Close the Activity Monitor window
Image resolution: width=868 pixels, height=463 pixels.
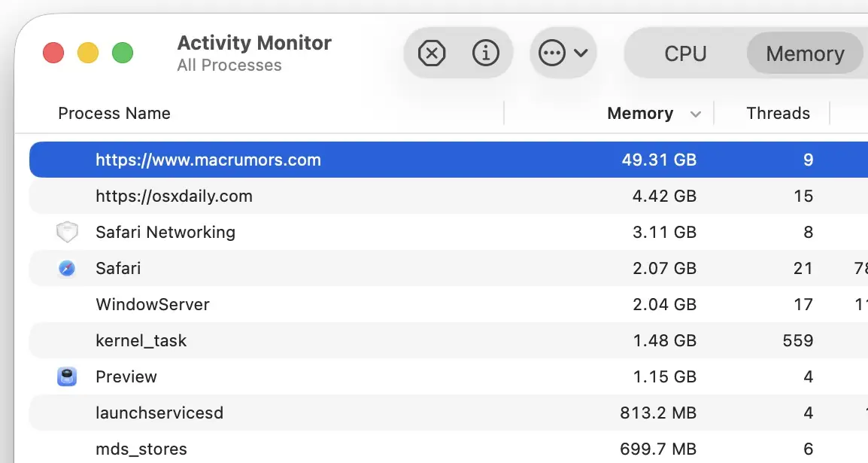pos(53,53)
